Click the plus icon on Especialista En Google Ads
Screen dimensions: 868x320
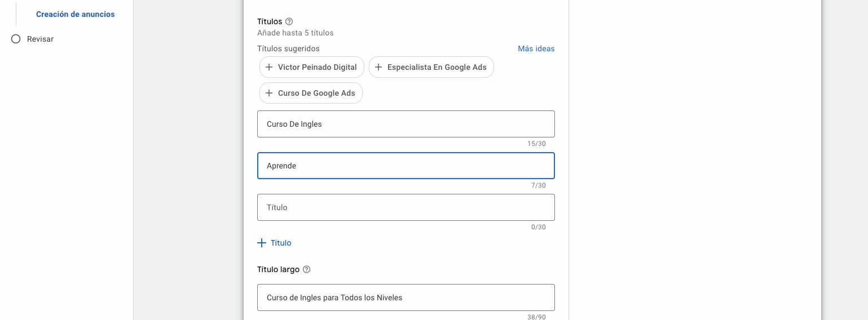pos(378,67)
